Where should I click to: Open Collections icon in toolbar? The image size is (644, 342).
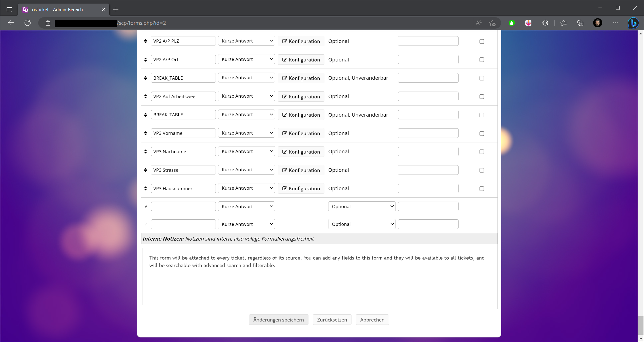click(580, 23)
